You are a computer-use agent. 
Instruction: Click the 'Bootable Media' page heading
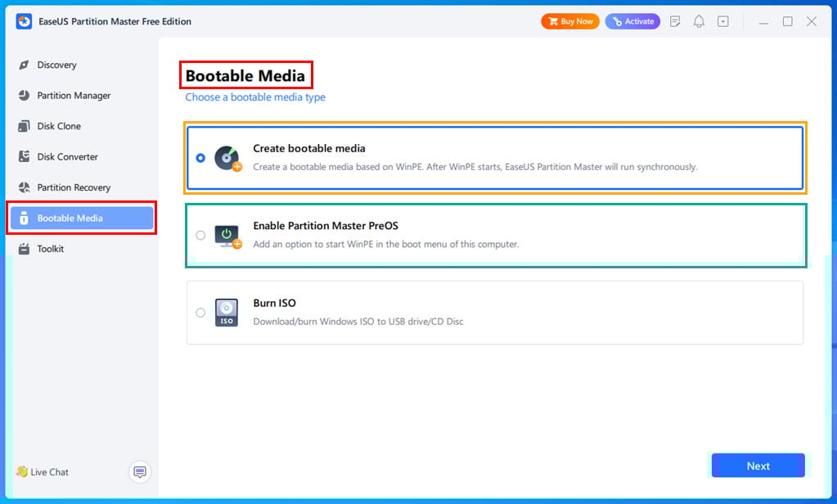pos(245,76)
